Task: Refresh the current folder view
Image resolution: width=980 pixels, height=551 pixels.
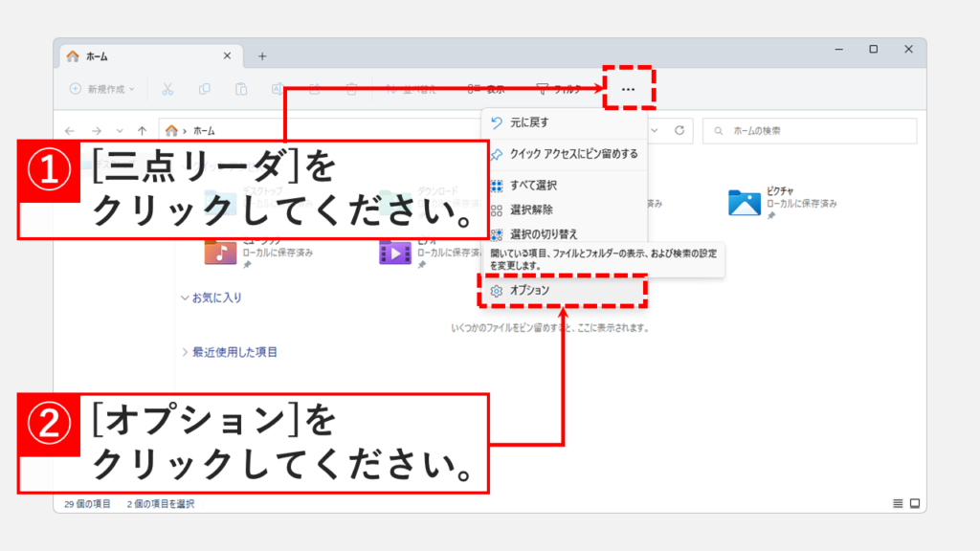Action: coord(679,130)
